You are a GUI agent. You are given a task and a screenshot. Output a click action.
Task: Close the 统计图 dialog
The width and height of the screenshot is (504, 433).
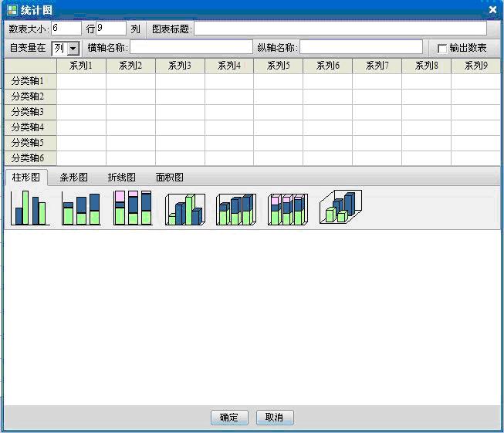coord(492,10)
